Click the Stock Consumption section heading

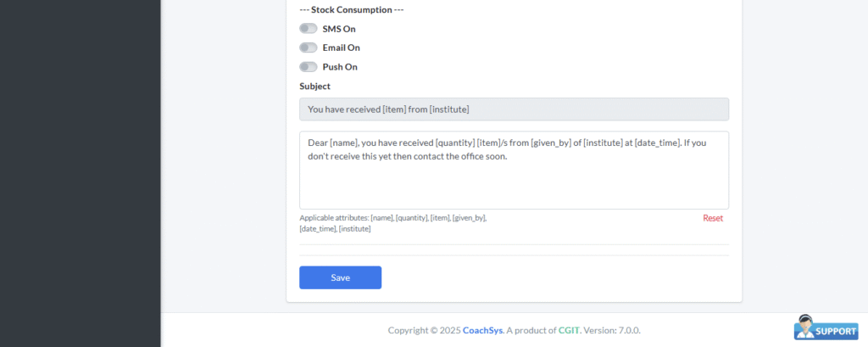[x=351, y=10]
